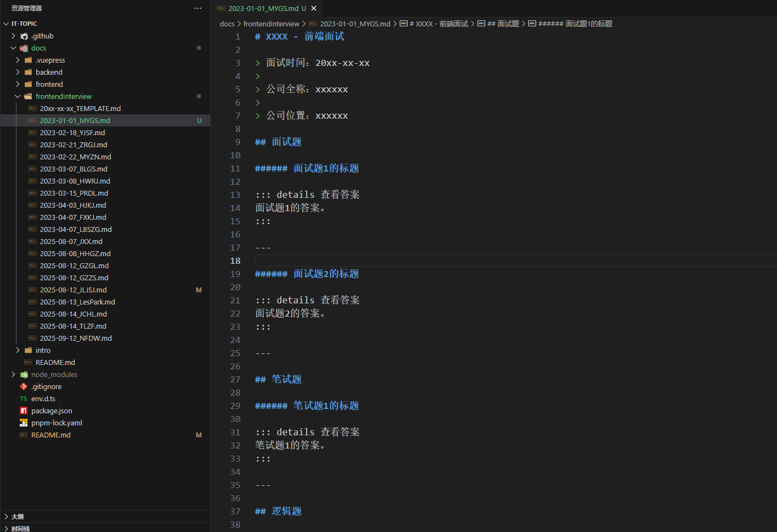Click the node_modules folder icon
Viewport: 777px width, 532px height.
tap(24, 374)
